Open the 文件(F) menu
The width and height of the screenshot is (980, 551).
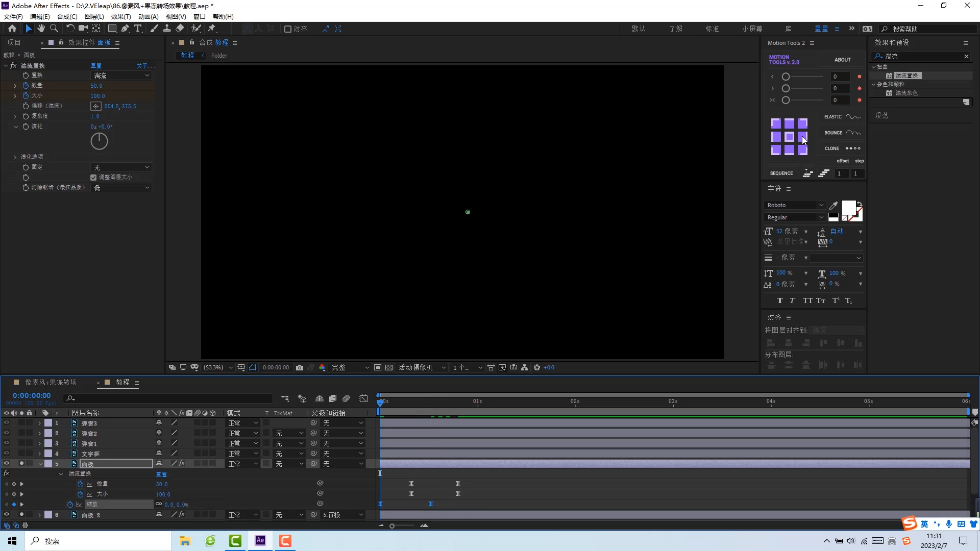coord(13,16)
